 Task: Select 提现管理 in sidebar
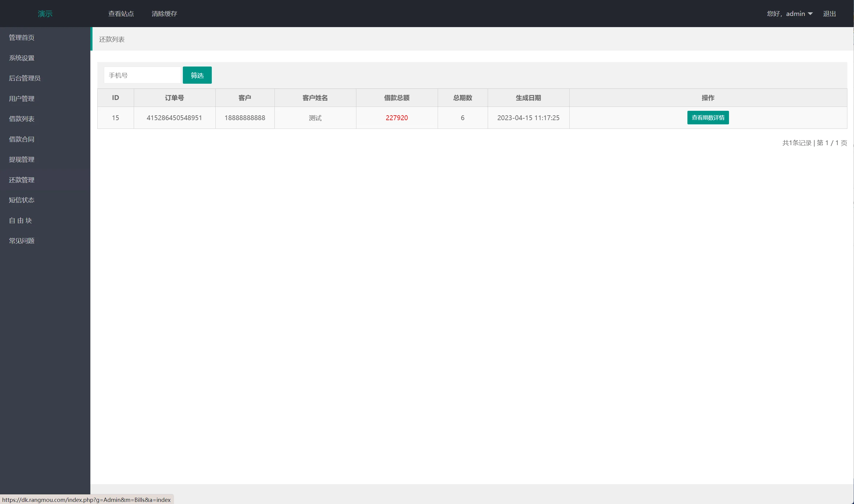pos(22,160)
